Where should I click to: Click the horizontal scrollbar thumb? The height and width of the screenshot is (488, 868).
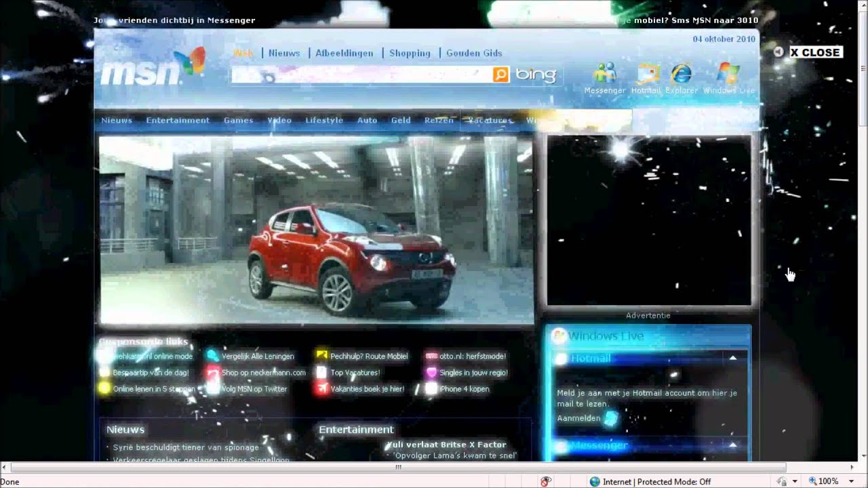pos(398,467)
